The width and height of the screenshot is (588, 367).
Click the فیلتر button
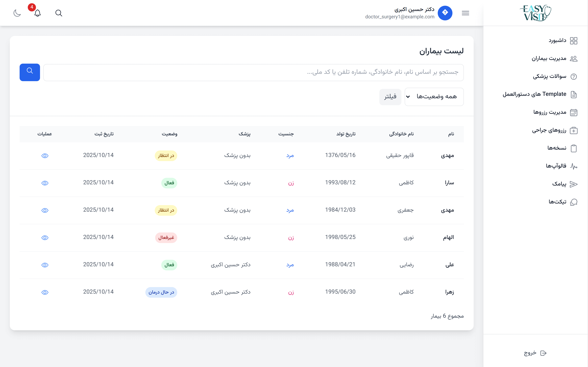pyautogui.click(x=390, y=97)
